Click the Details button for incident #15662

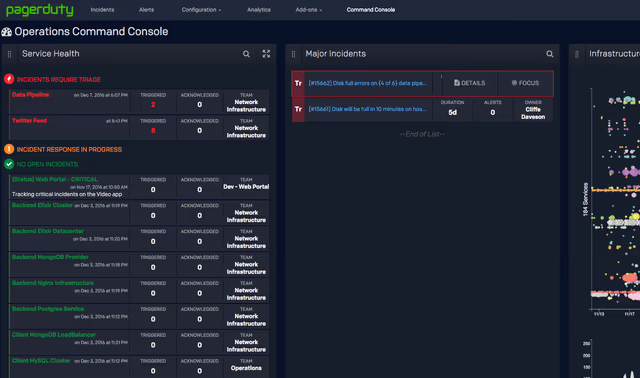coord(470,83)
